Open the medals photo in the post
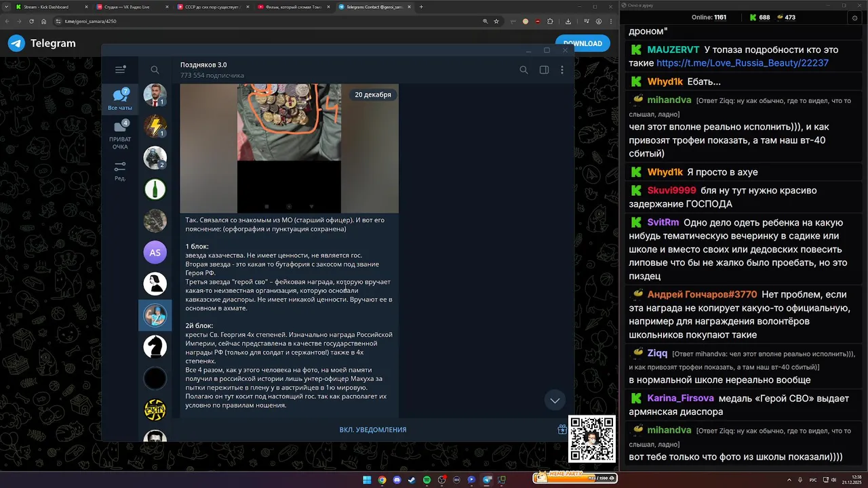 tap(289, 148)
